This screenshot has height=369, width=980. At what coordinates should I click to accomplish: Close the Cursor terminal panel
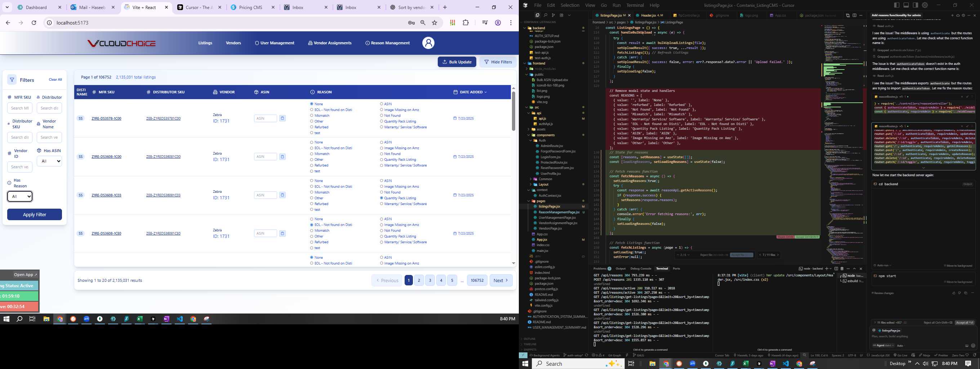[861, 268]
